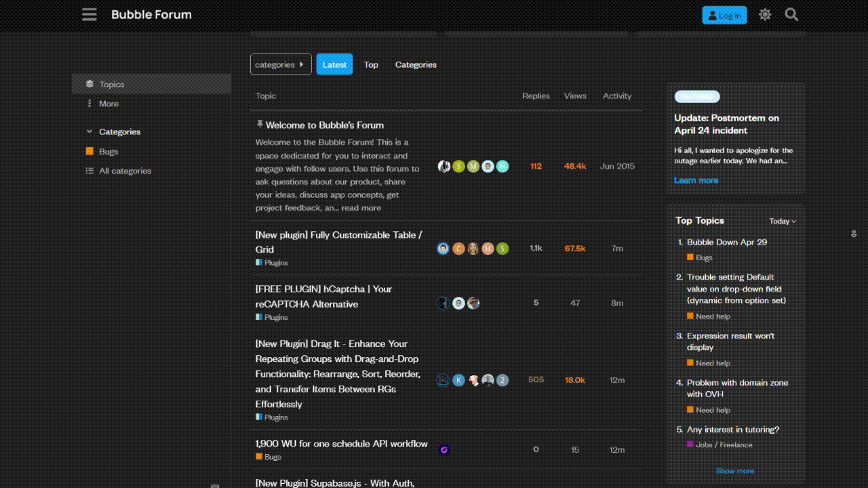868x488 pixels.
Task: Open Problem with domain zone with OVH
Action: (737, 388)
